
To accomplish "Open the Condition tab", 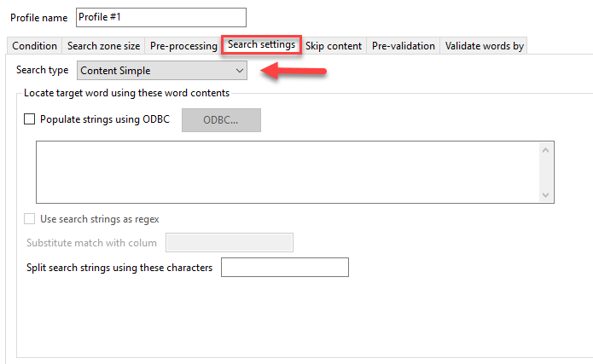I will click(x=34, y=46).
